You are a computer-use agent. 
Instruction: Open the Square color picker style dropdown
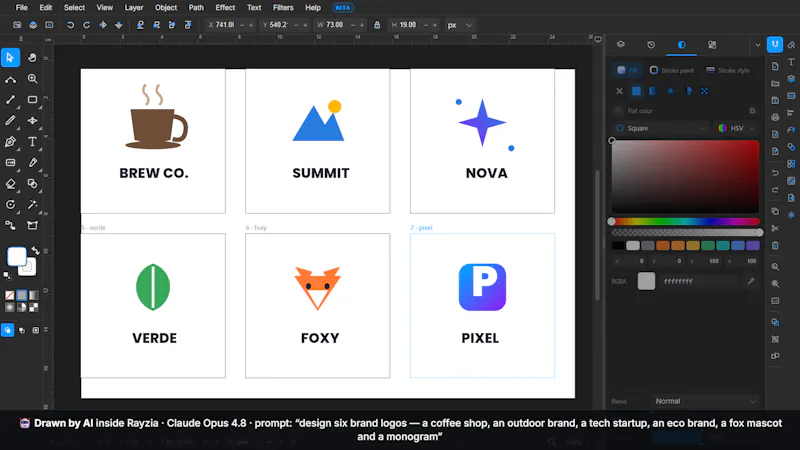(662, 129)
